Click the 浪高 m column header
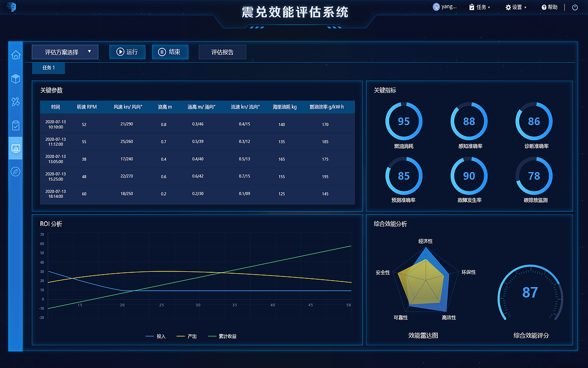The width and height of the screenshot is (588, 368). click(x=165, y=107)
